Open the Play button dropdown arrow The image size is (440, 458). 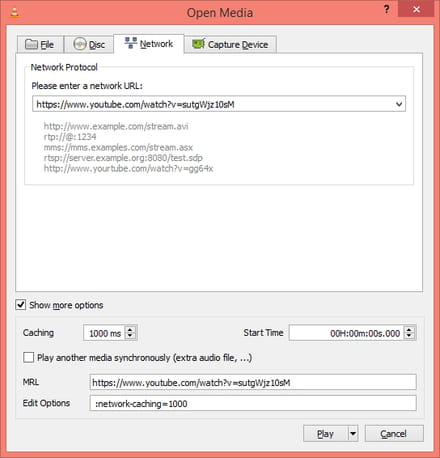pos(353,434)
